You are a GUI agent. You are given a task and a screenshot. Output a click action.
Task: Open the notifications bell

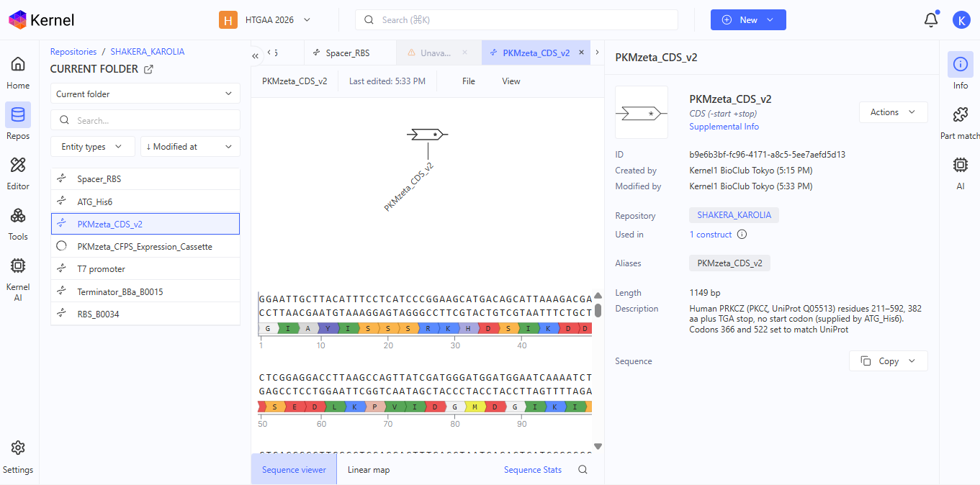(x=931, y=19)
